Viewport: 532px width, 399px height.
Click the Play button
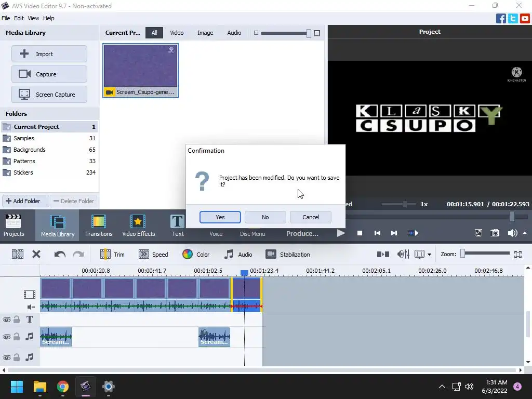[x=341, y=233]
